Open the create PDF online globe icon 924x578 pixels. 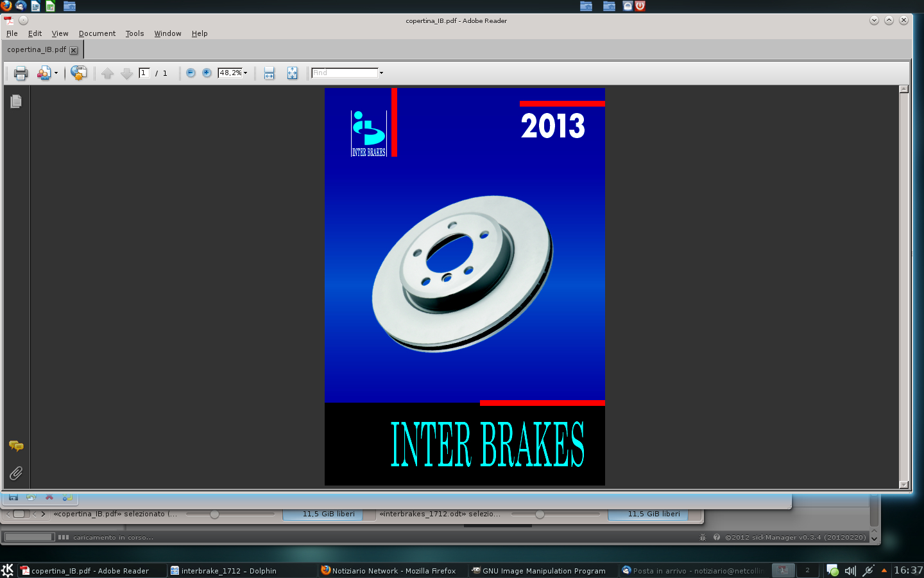point(78,73)
